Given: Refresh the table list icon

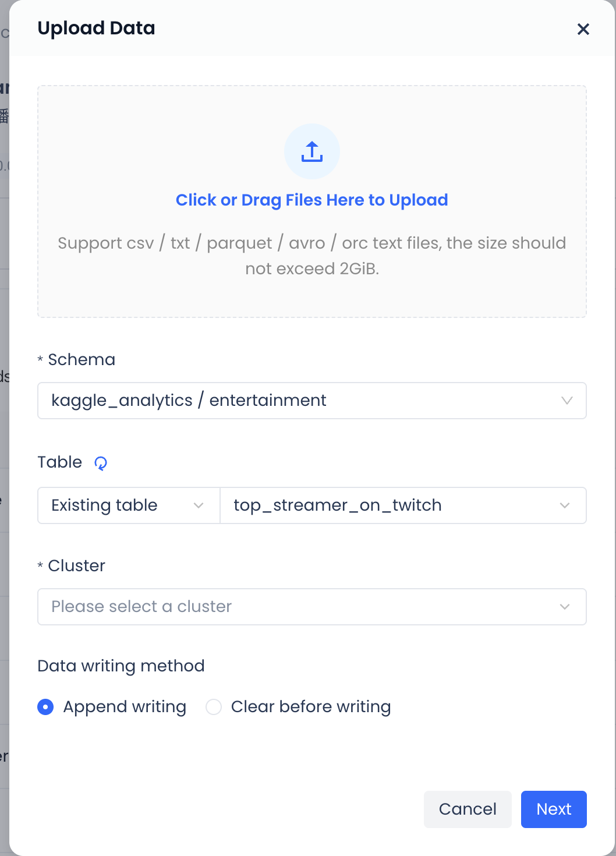Looking at the screenshot, I should pos(101,463).
